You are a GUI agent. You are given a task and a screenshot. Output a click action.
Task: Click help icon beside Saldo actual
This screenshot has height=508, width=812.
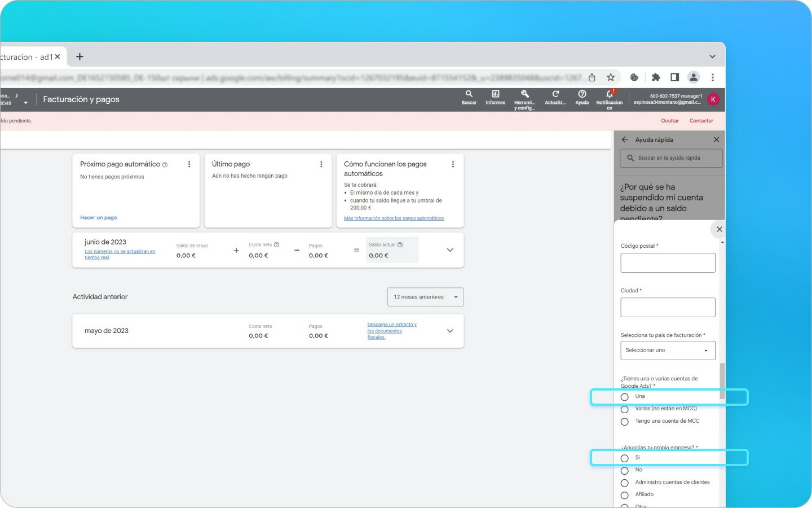tap(400, 244)
